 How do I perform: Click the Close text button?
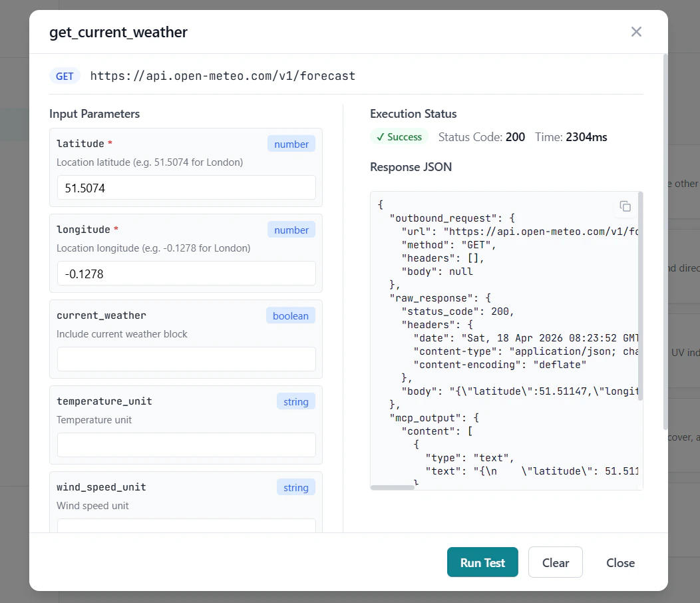620,563
